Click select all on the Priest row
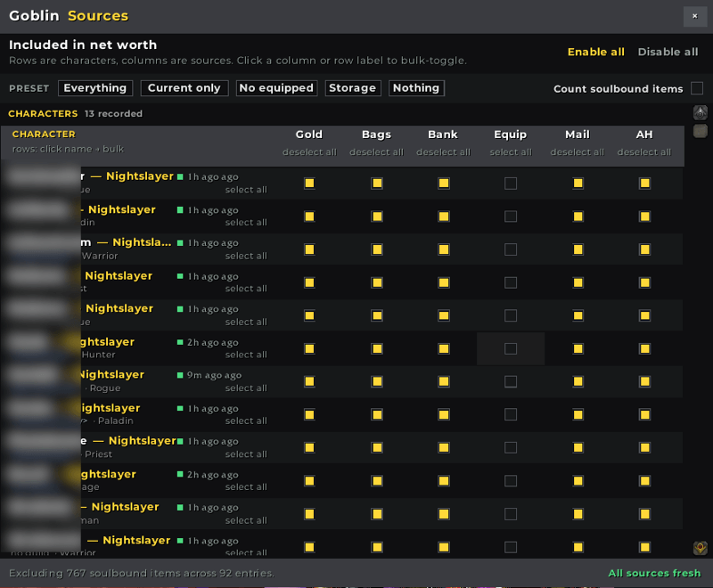 pyautogui.click(x=246, y=454)
